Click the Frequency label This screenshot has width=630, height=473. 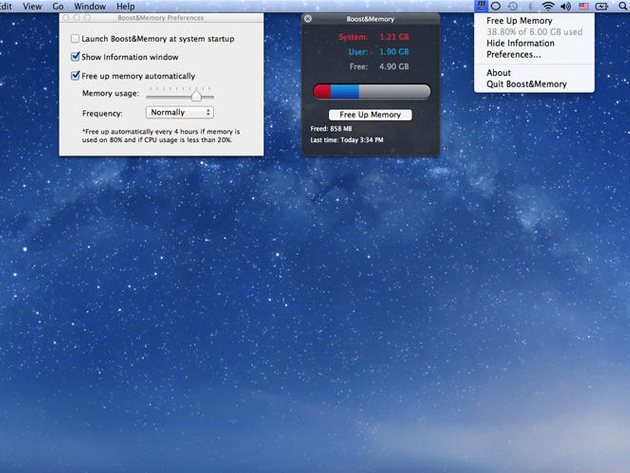click(x=102, y=113)
